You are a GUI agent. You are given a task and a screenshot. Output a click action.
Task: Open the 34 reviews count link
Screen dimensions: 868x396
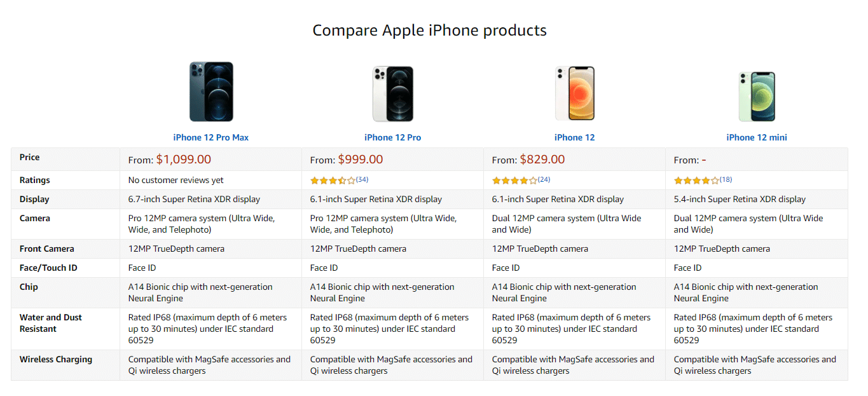pyautogui.click(x=362, y=180)
